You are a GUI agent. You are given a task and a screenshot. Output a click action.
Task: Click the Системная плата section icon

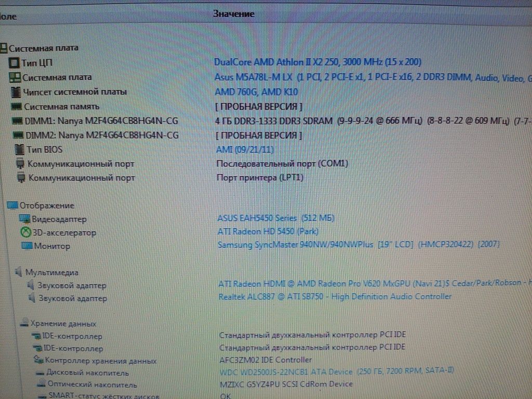pyautogui.click(x=3, y=48)
